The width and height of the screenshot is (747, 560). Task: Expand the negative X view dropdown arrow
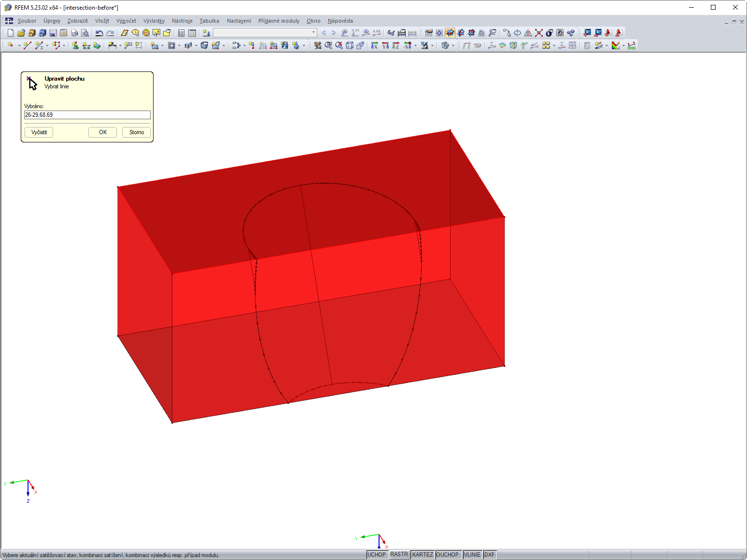pyautogui.click(x=415, y=46)
